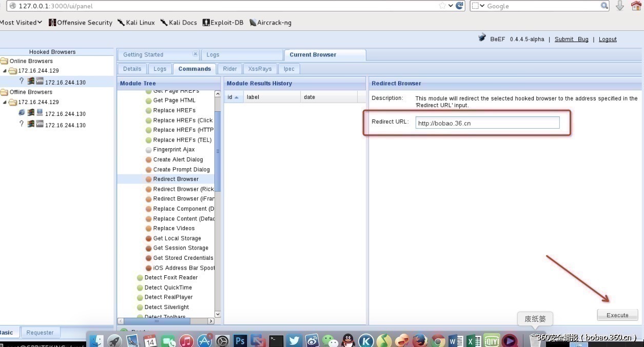The width and height of the screenshot is (644, 347).
Task: Open the Details sub-tab
Action: (x=132, y=69)
